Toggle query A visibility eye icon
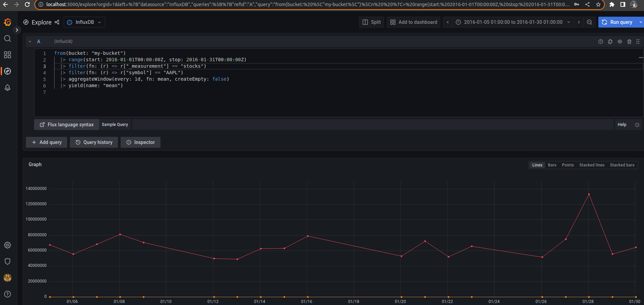Image resolution: width=644 pixels, height=305 pixels. click(x=619, y=42)
